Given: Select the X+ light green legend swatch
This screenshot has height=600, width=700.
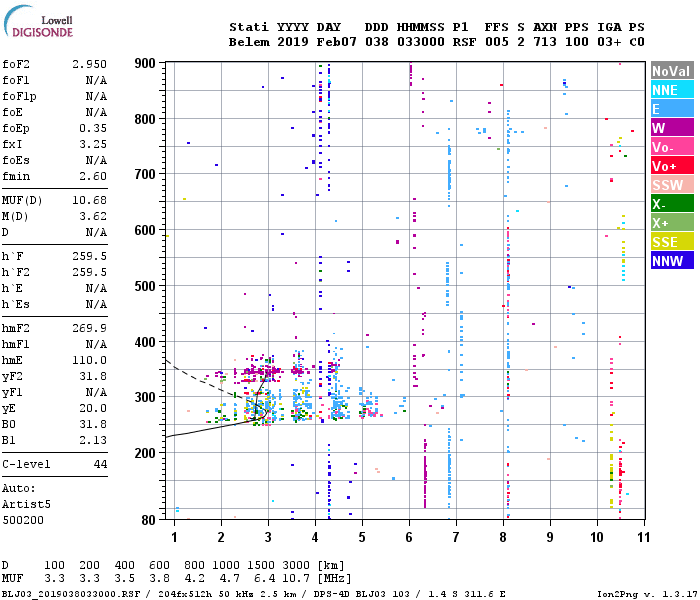Looking at the screenshot, I should 672,223.
